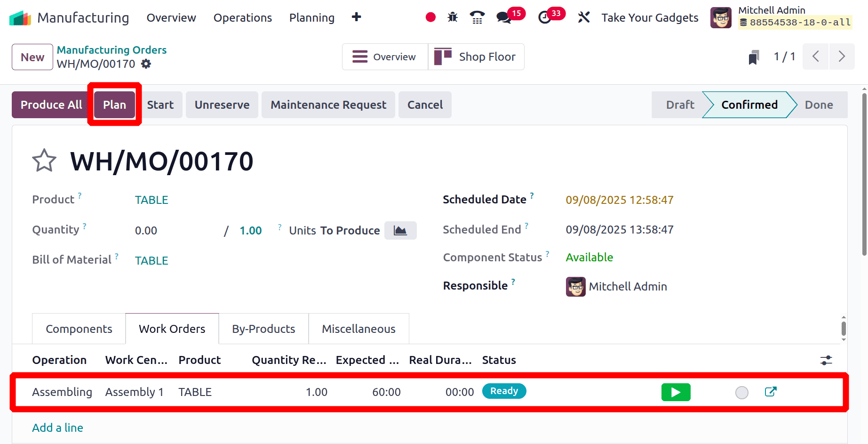Toggle the Assembling work order status circle
868x444 pixels.
742,392
